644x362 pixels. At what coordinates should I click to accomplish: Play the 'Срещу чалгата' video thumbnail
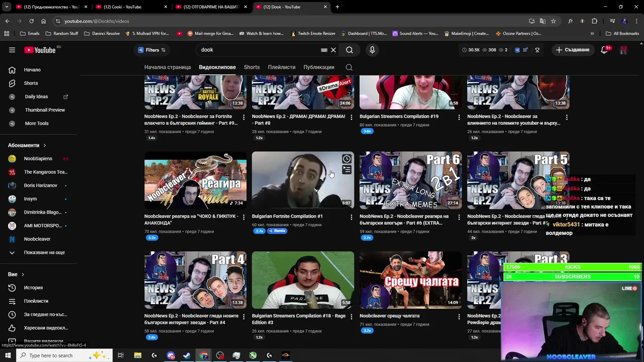click(x=411, y=281)
